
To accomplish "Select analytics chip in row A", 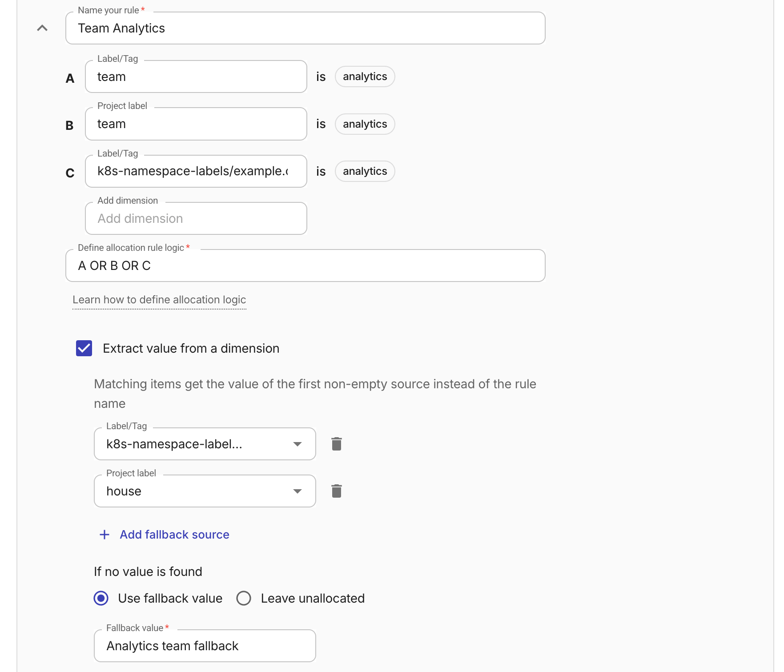I will pyautogui.click(x=365, y=76).
